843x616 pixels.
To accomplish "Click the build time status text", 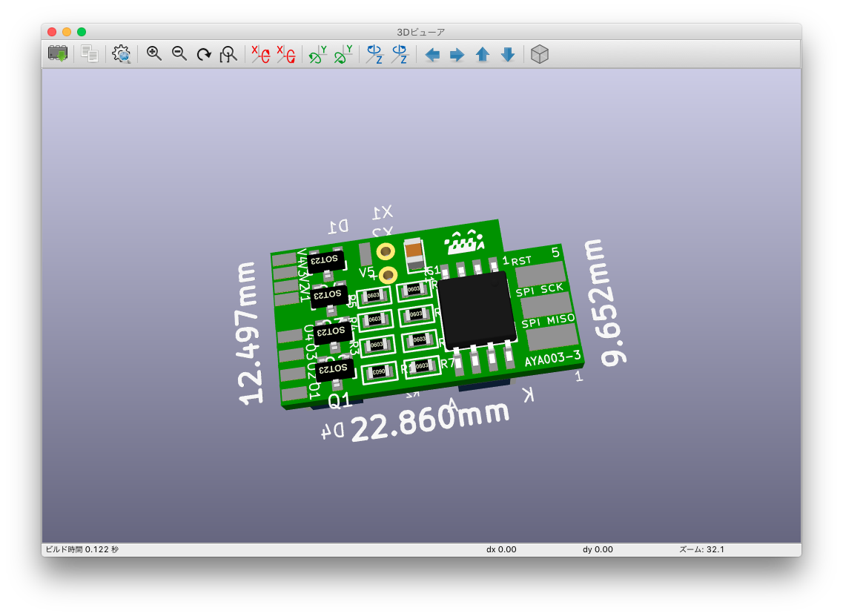I will click(82, 549).
